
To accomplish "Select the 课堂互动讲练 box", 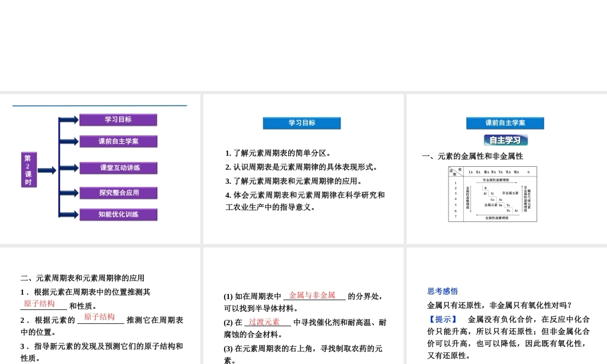I will [x=118, y=168].
